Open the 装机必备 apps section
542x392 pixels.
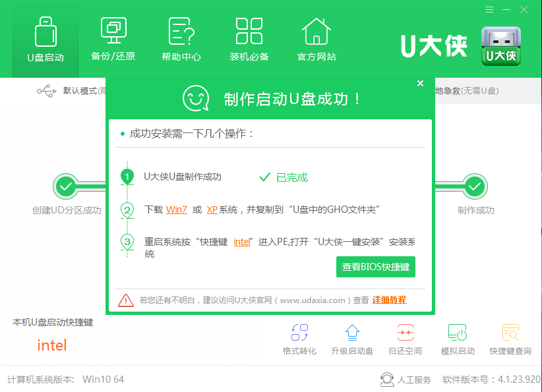point(249,40)
